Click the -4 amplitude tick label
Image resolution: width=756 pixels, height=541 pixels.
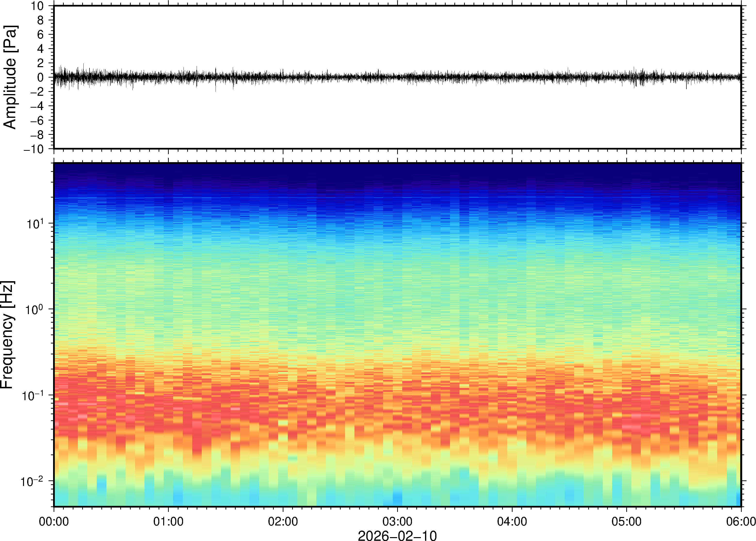37,106
